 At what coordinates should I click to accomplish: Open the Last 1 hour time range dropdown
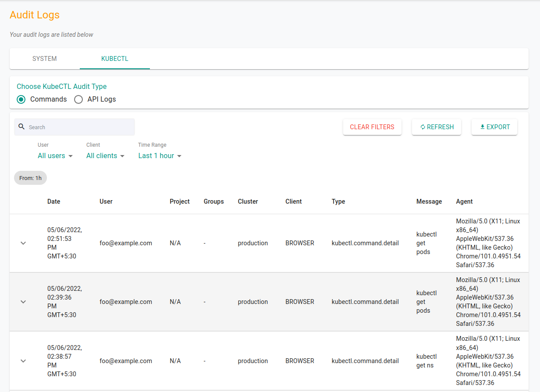click(x=160, y=155)
